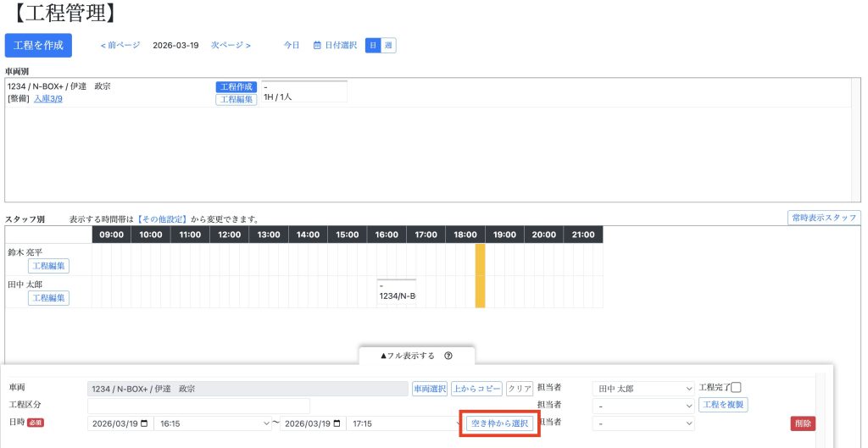
Task: Click the calendar icon beside 日付選択
Action: coord(317,45)
